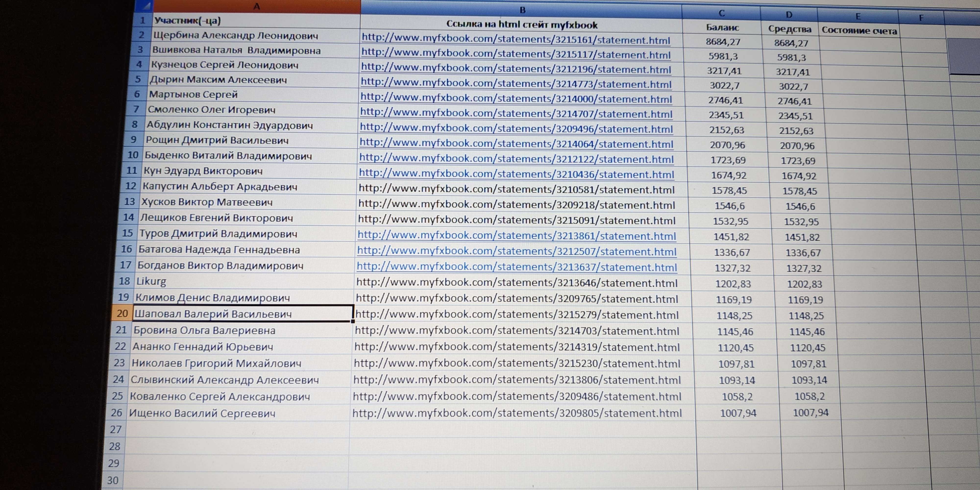The width and height of the screenshot is (980, 490).
Task: Select header cell 'Средства'
Action: [x=789, y=29]
